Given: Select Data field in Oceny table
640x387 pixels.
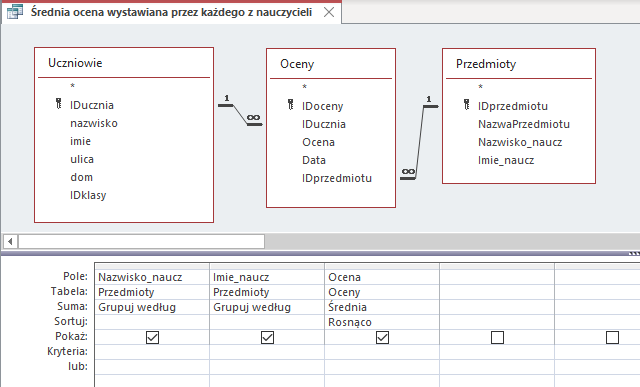Looking at the screenshot, I should point(314,160).
